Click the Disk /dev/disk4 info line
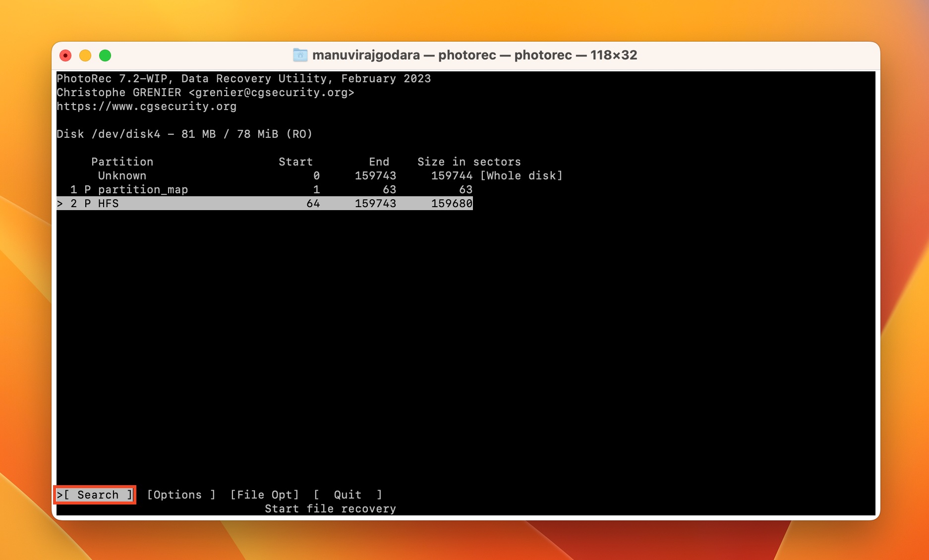The image size is (929, 560). click(184, 134)
